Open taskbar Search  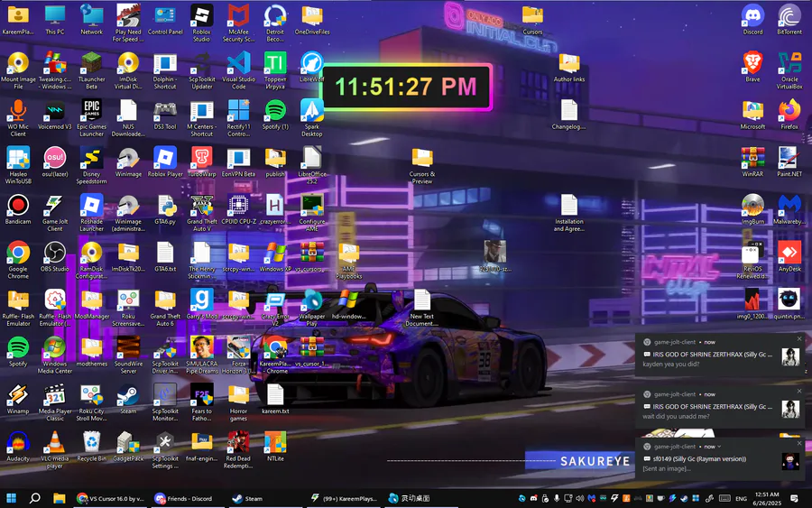tap(34, 498)
